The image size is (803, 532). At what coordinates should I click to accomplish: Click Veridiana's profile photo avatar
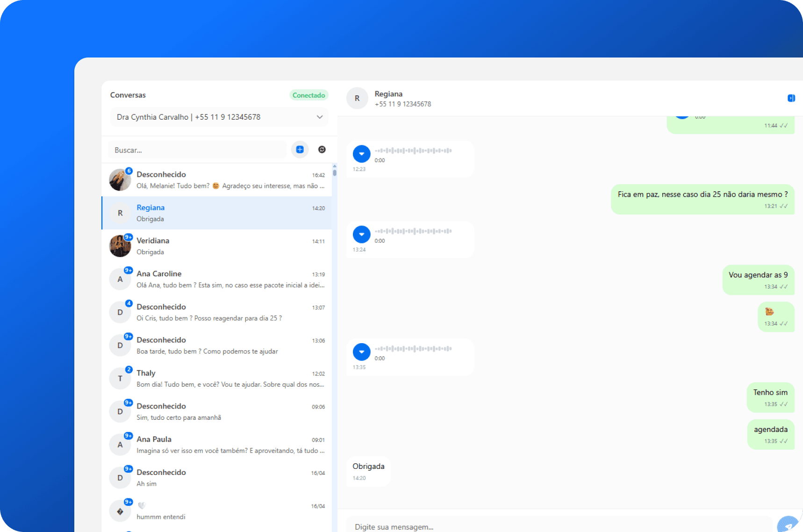(x=120, y=246)
